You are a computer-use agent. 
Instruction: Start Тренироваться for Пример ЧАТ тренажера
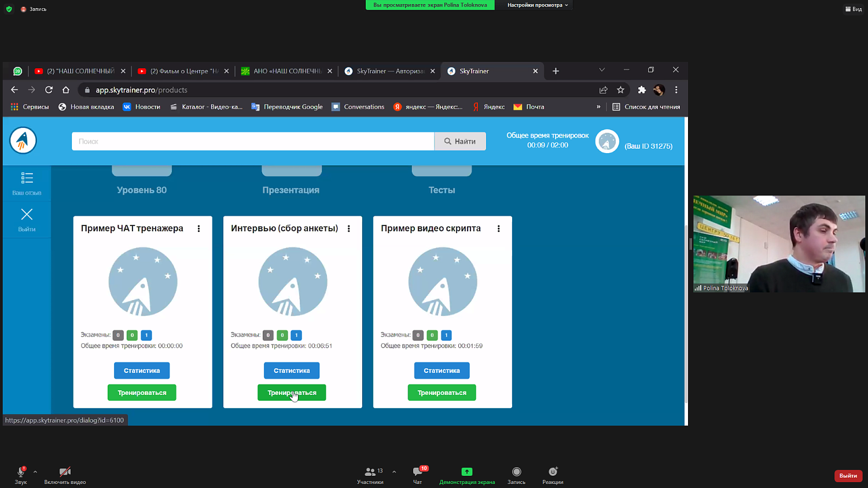point(142,393)
